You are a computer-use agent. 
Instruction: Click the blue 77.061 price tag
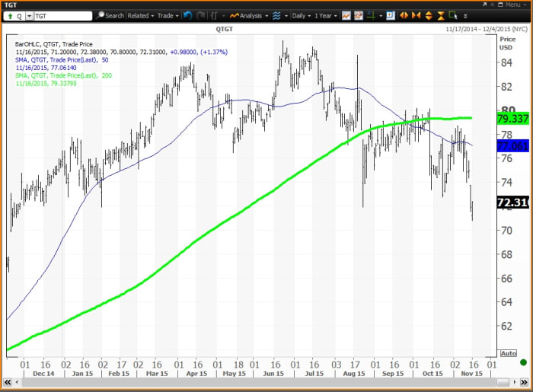pos(513,146)
